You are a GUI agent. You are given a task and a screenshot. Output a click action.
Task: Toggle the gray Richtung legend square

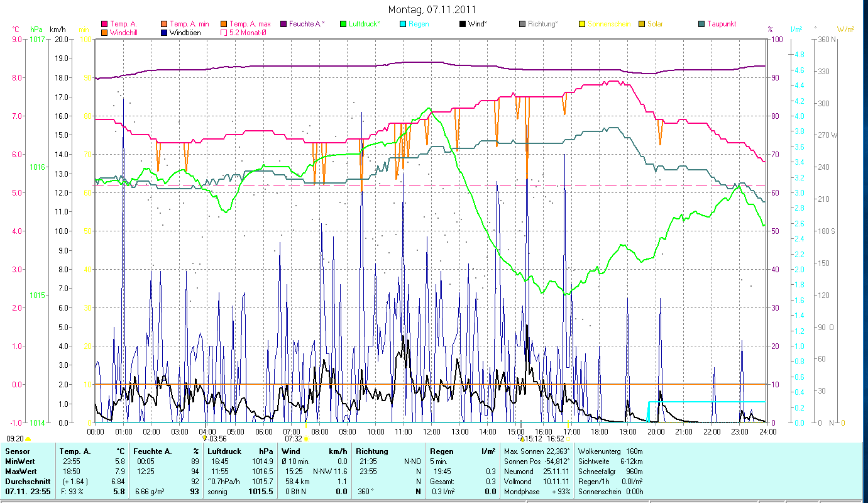coord(522,25)
